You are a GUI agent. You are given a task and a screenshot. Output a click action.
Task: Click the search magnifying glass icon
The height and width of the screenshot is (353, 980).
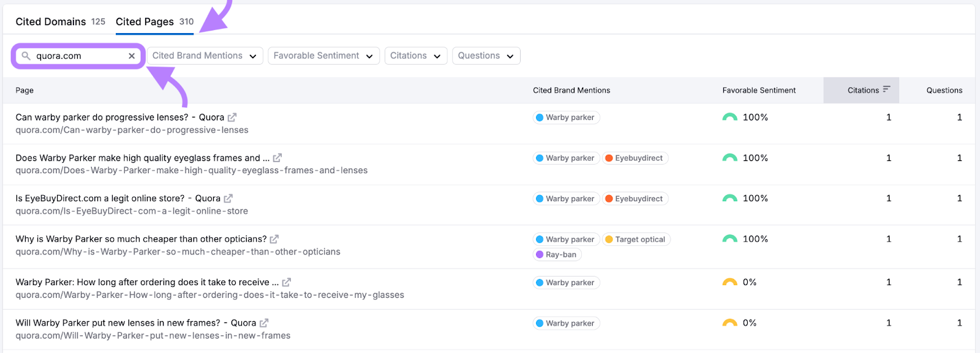click(x=26, y=56)
